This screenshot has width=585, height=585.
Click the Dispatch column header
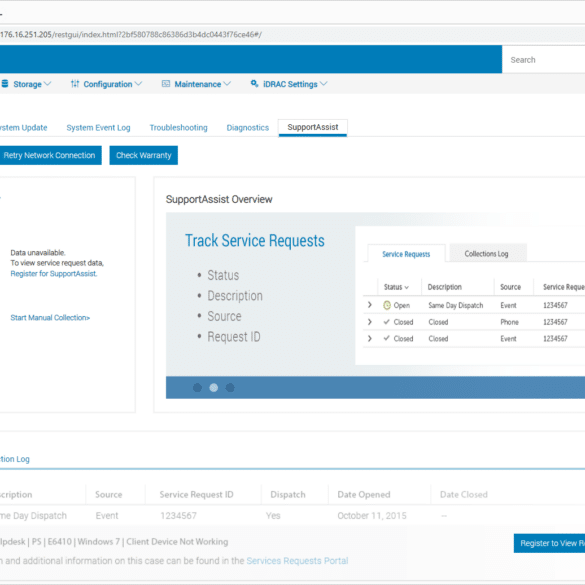288,494
